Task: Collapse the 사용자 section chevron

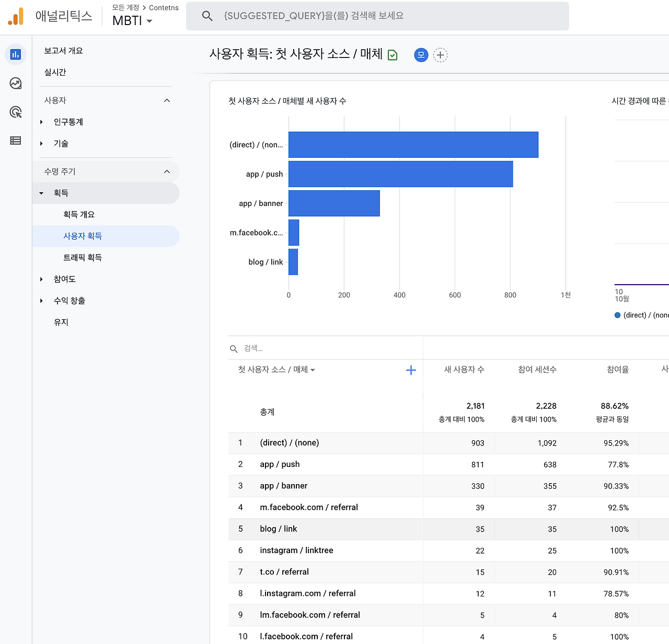Action: (x=167, y=100)
